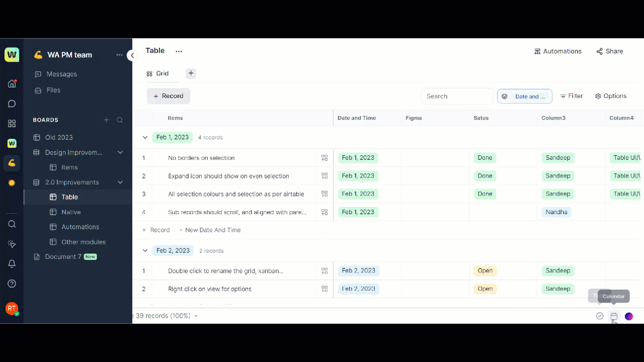Open the Date and... grouping dropdown

point(524,96)
